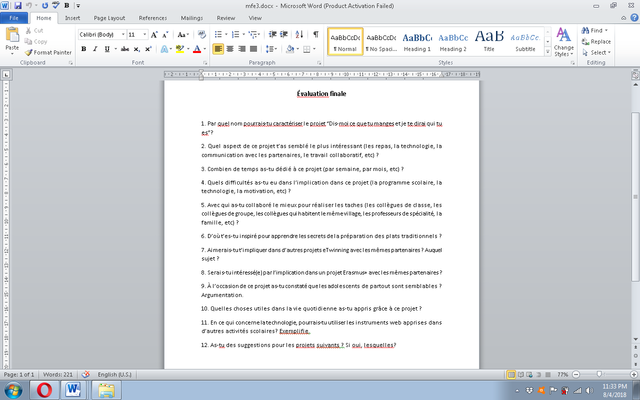This screenshot has width=640, height=400.
Task: Toggle Bold formatting
Action: (84, 49)
